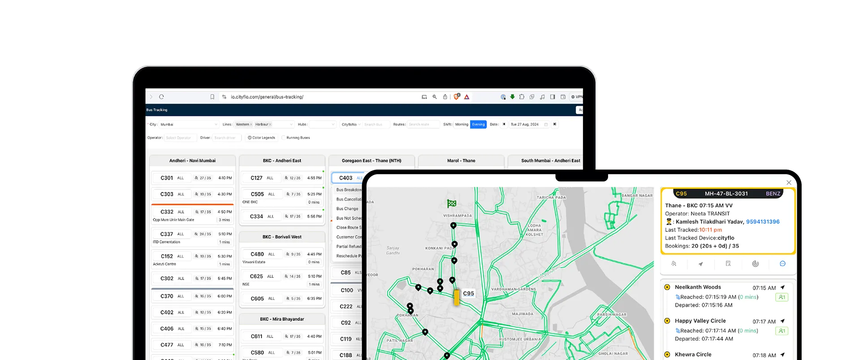Click the share icon in browser toolbar
This screenshot has width=868, height=360.
coord(445,97)
